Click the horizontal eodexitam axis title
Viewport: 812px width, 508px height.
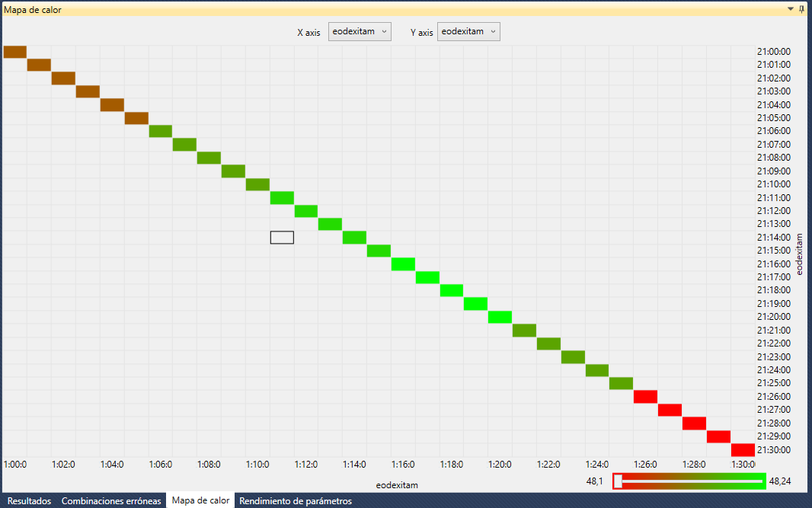[x=397, y=485]
